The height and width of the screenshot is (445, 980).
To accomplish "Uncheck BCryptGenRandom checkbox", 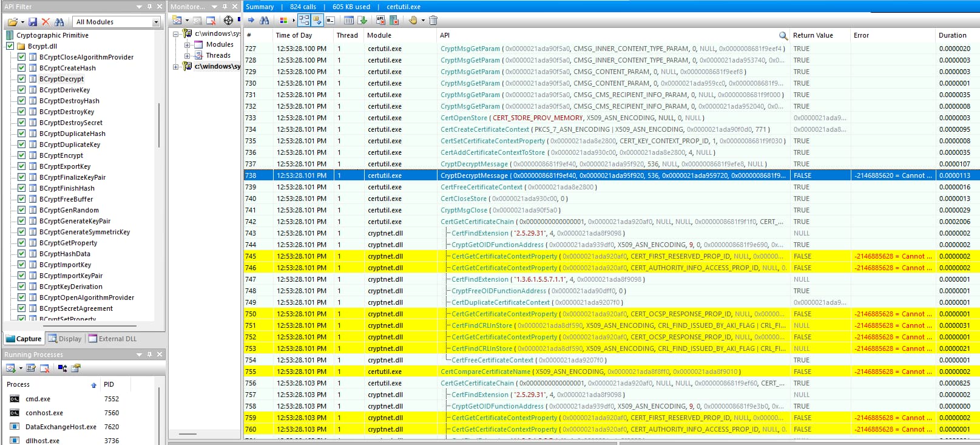I will (22, 210).
